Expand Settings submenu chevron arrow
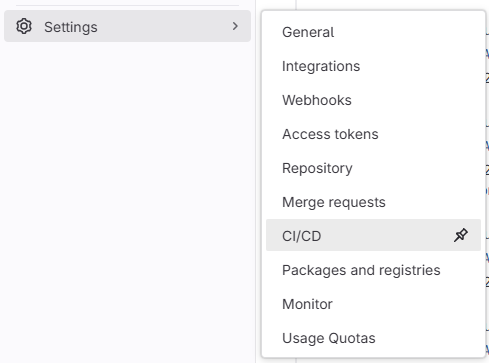This screenshot has width=489, height=363. tap(235, 26)
